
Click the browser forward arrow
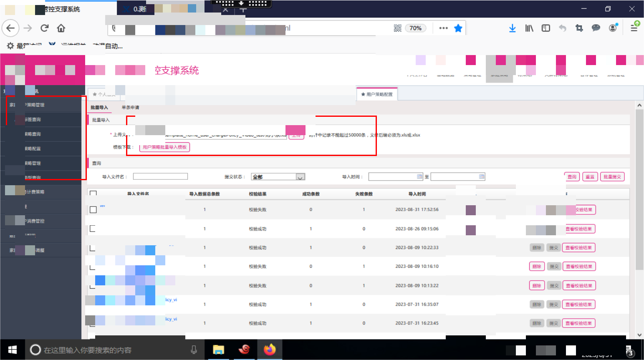28,28
